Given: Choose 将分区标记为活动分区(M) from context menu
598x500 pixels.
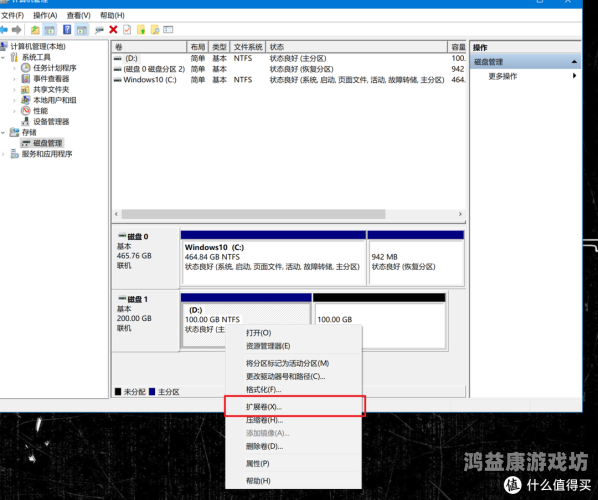Looking at the screenshot, I should click(x=294, y=363).
